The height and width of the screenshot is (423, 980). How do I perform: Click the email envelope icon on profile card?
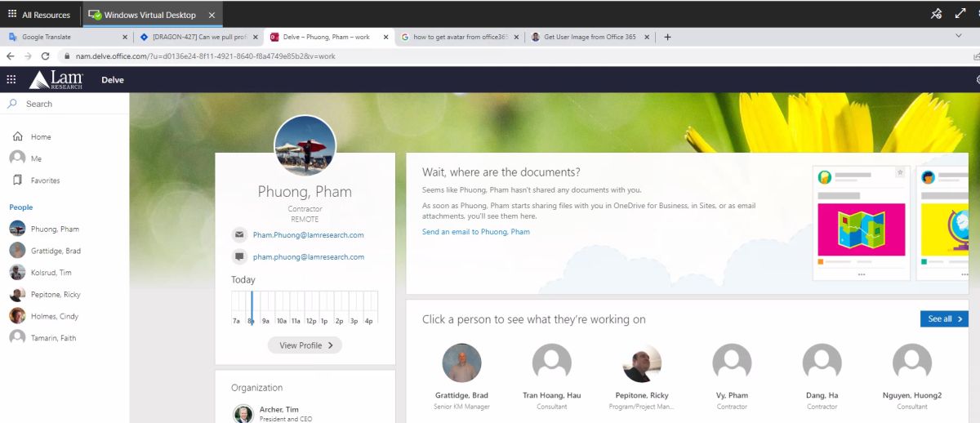[239, 234]
